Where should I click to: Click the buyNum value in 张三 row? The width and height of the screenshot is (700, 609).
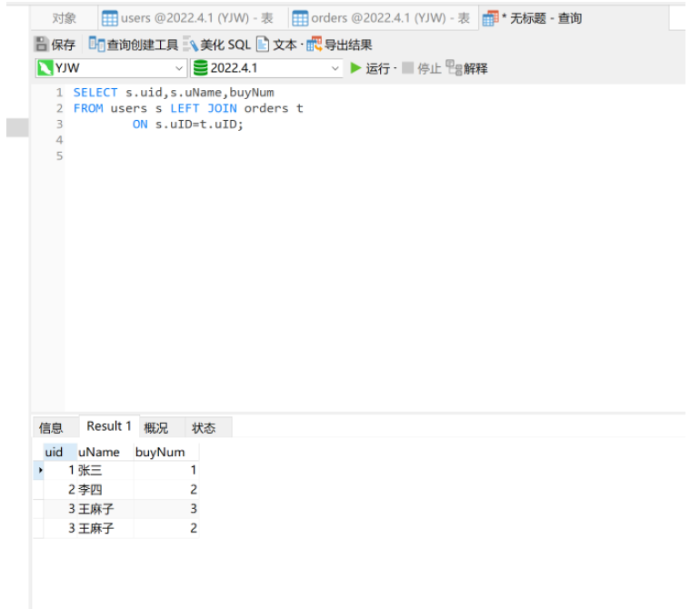166,470
